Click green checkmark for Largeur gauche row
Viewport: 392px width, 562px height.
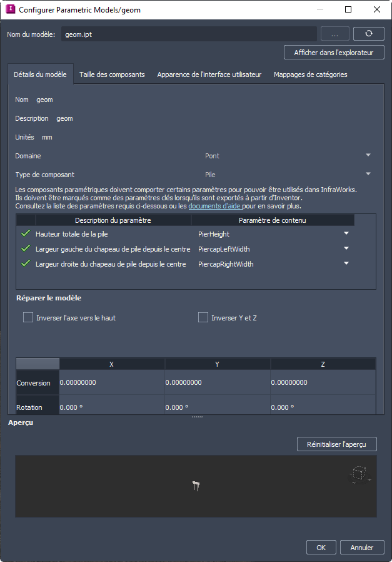click(26, 248)
